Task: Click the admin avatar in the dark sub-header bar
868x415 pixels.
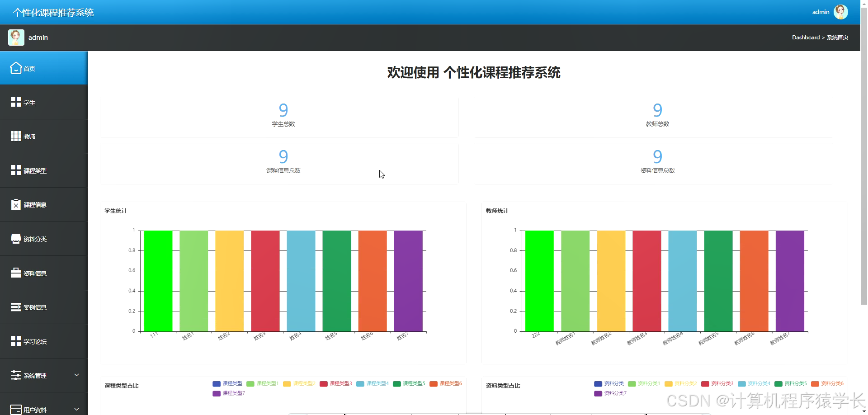Action: (16, 37)
